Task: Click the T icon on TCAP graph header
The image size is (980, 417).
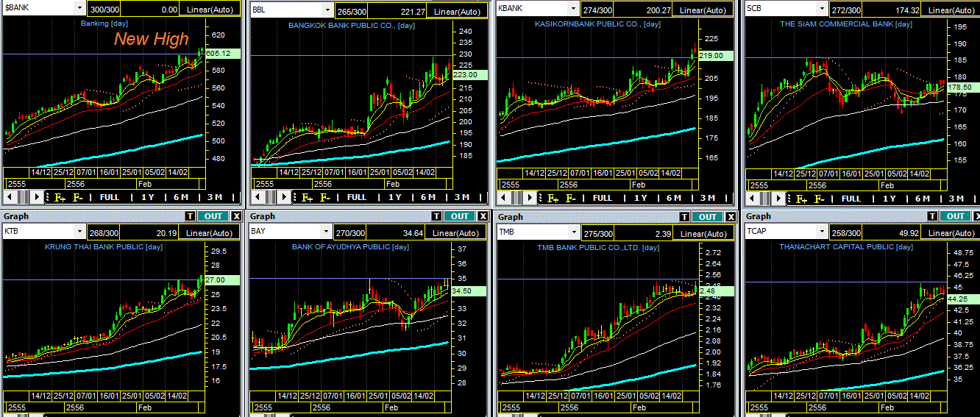Action: point(934,216)
